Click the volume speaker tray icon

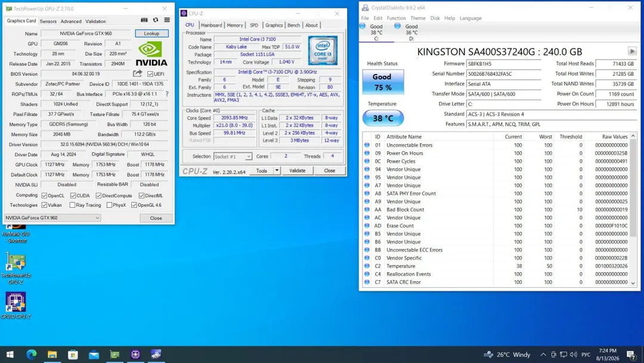(x=574, y=355)
